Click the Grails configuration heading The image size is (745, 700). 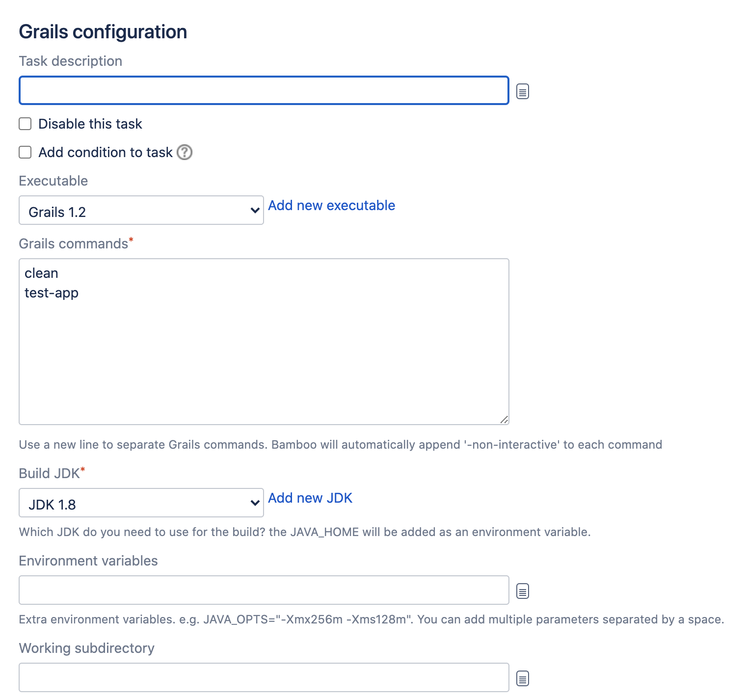pos(103,32)
